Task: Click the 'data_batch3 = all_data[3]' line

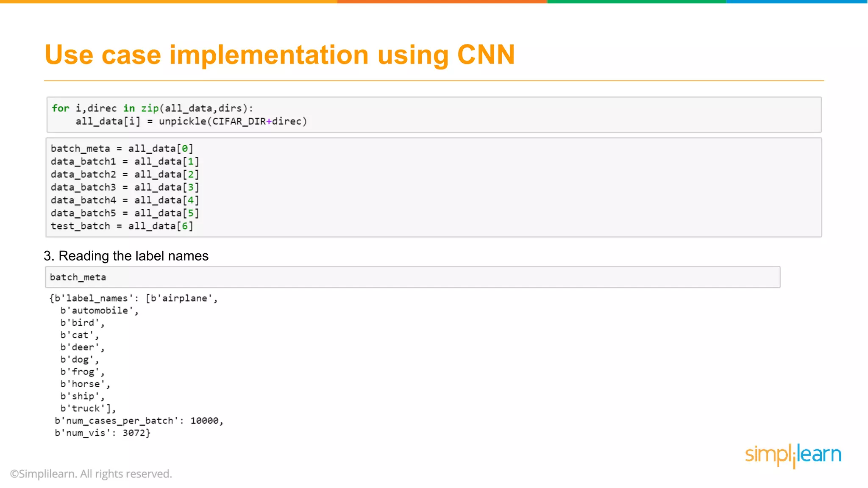Action: tap(125, 188)
